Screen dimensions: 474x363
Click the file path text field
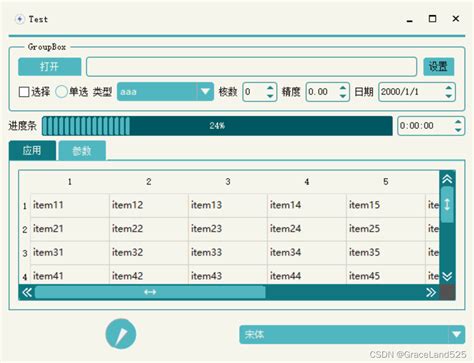[x=252, y=67]
